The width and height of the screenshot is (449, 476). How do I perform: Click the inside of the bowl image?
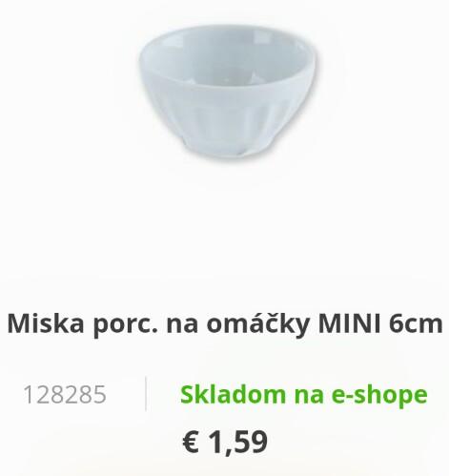228,57
